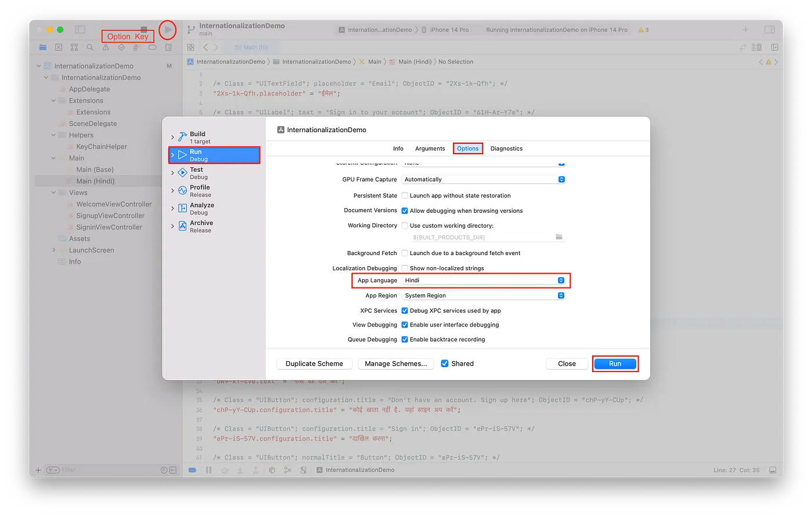Expand the LaunchScreen item in navigator

pyautogui.click(x=53, y=250)
